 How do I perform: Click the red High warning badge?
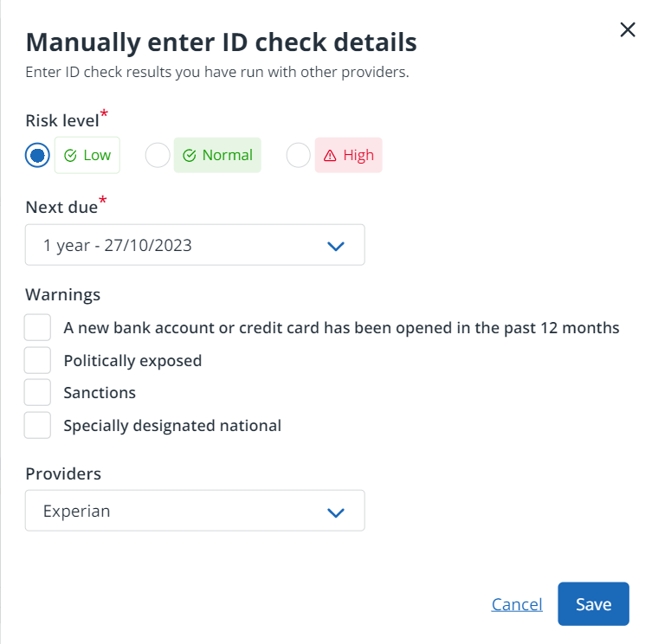click(348, 156)
